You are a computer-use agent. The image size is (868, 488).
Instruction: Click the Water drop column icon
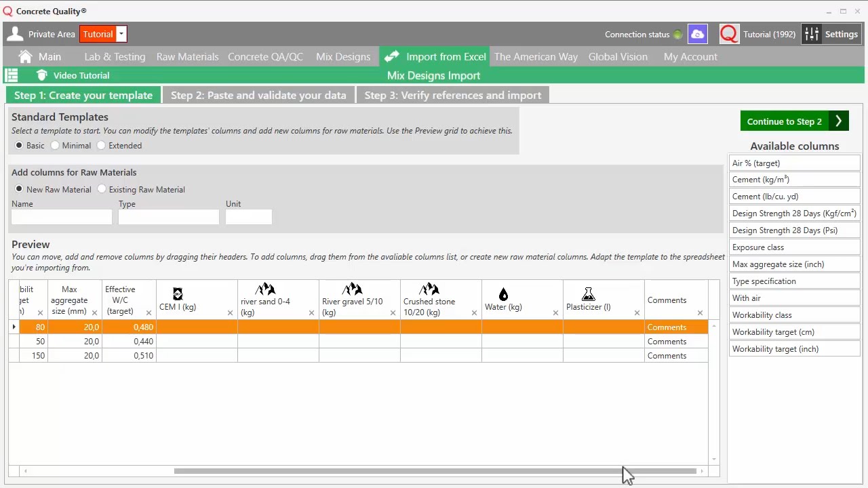[503, 294]
